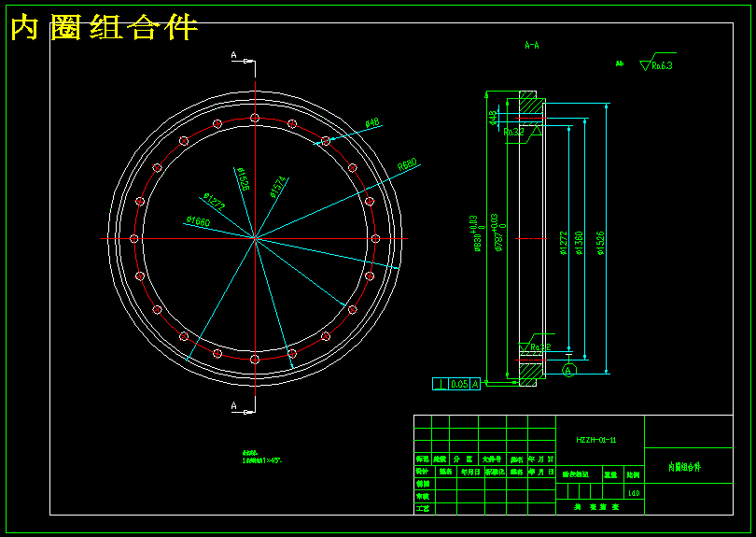This screenshot has width=756, height=537.
Task: Select the A-A section view label
Action: pyautogui.click(x=532, y=46)
